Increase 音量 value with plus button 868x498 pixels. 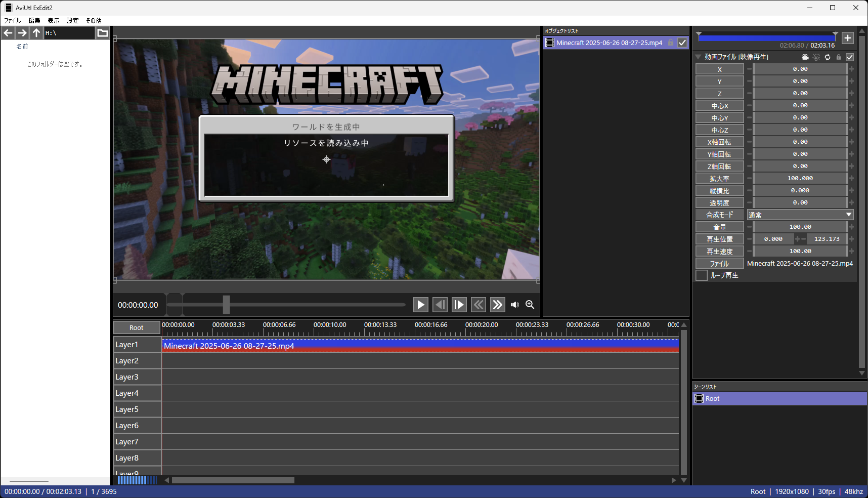click(x=851, y=227)
